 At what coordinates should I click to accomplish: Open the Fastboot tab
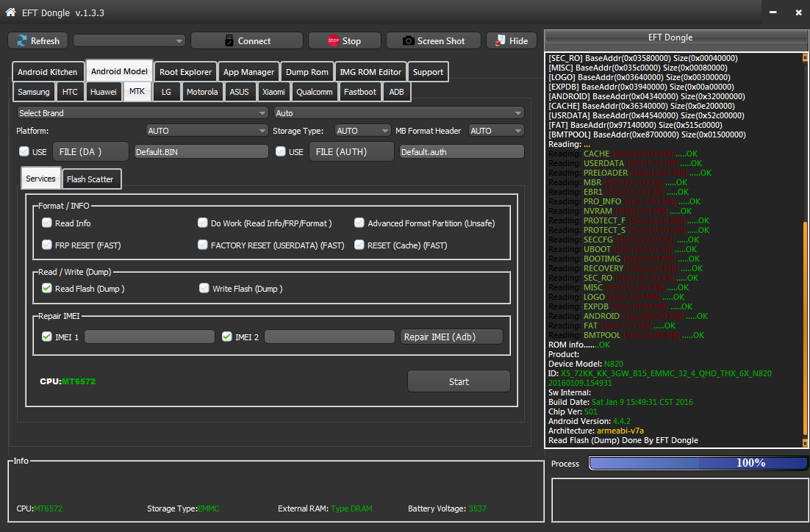[x=360, y=92]
